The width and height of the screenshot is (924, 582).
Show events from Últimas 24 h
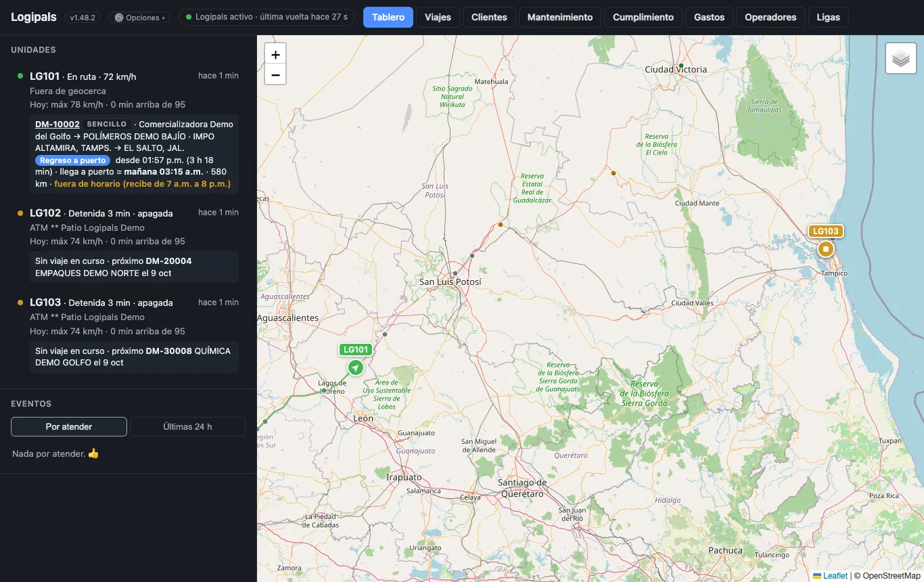(187, 427)
